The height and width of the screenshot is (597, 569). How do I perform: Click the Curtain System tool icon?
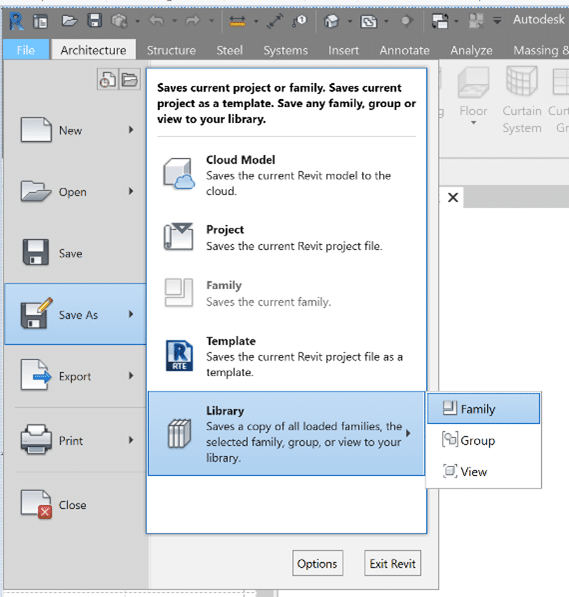click(522, 81)
